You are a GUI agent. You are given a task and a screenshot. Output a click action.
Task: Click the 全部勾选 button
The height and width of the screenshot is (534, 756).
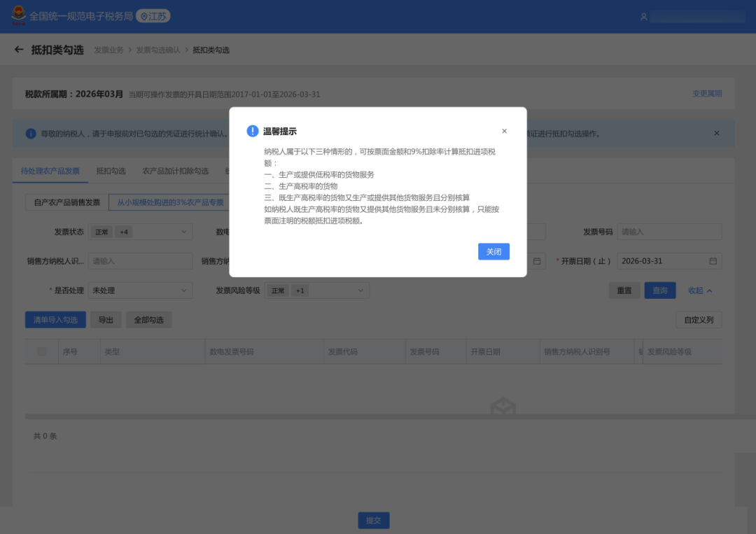pyautogui.click(x=149, y=320)
